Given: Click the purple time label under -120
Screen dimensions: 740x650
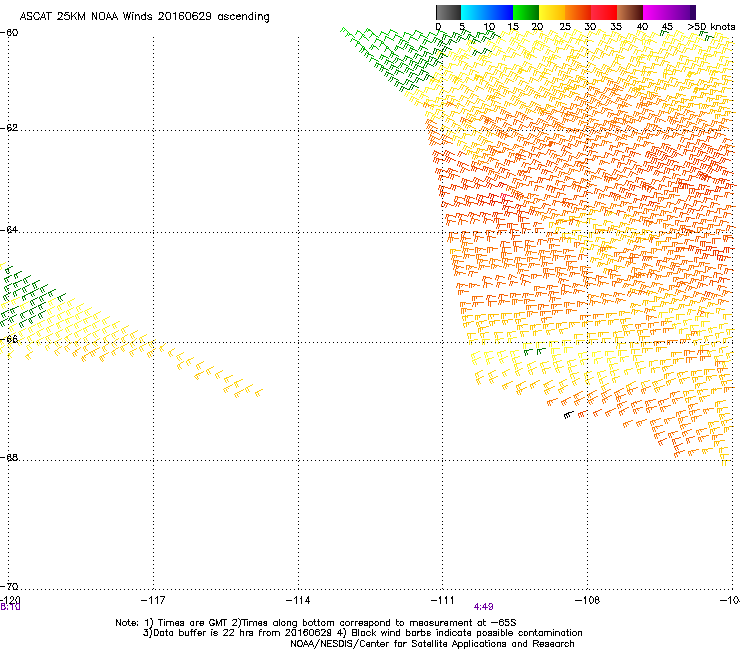Looking at the screenshot, I should (x=10, y=607).
